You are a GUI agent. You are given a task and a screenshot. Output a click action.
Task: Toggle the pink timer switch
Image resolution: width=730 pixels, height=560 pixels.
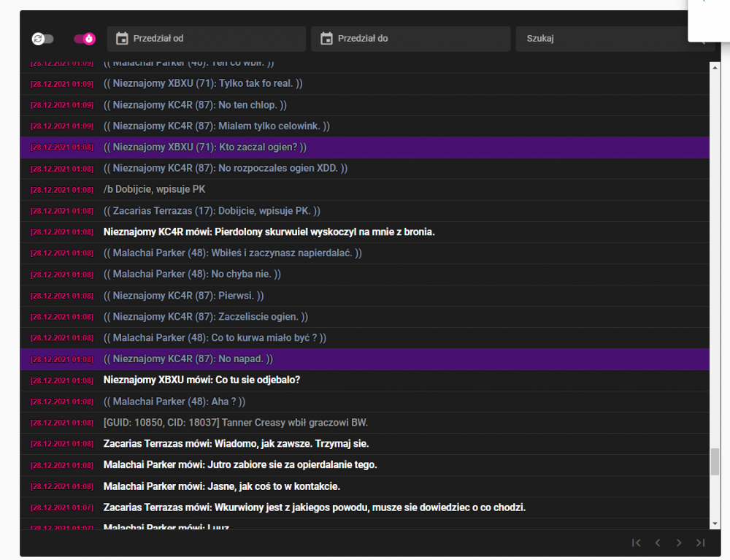click(85, 39)
